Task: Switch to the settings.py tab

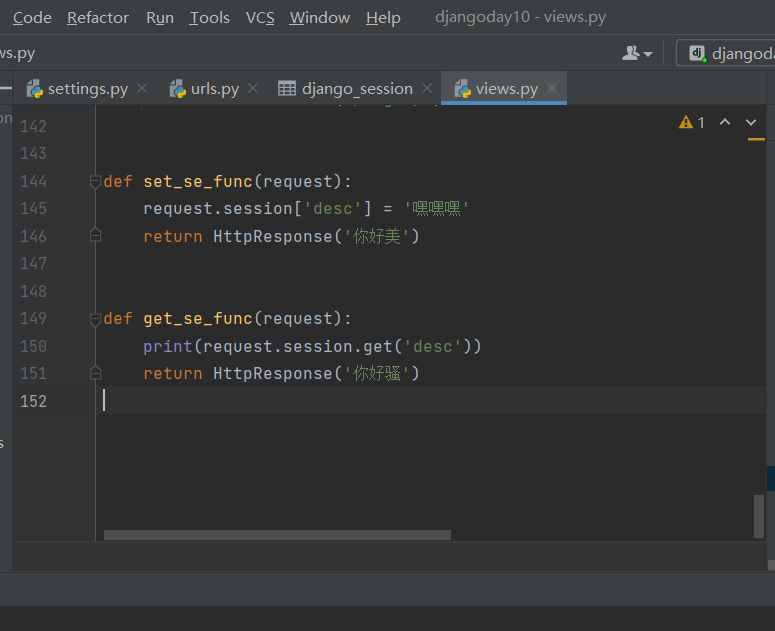Action: pyautogui.click(x=87, y=89)
